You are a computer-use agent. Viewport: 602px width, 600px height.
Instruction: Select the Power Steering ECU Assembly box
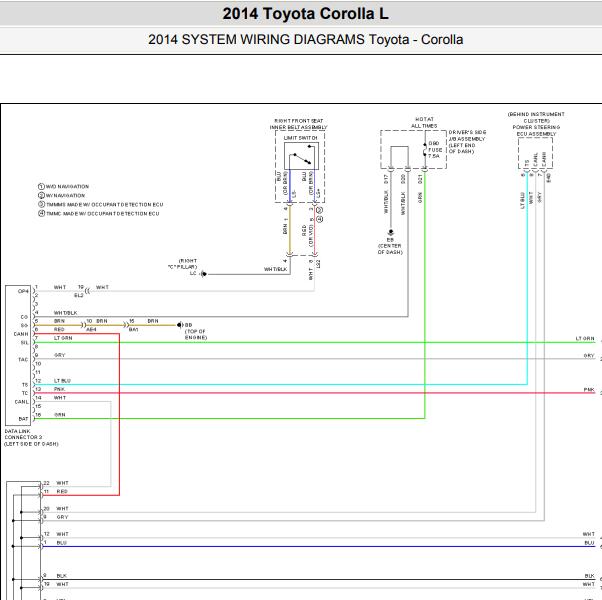(x=535, y=153)
